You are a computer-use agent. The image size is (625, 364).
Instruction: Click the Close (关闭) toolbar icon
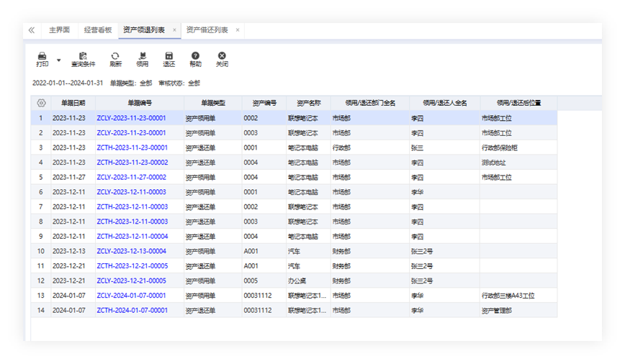click(222, 56)
